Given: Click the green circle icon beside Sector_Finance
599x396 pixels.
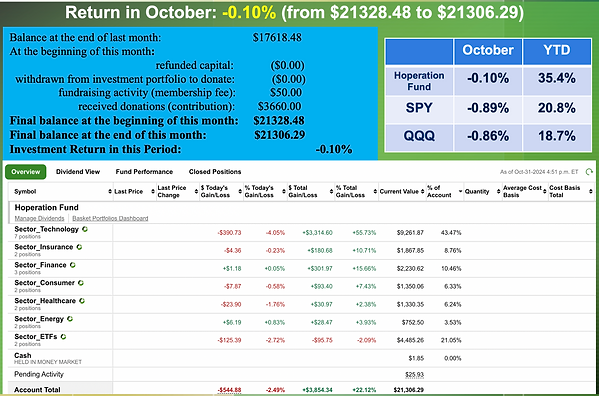Looking at the screenshot, I should (x=73, y=265).
